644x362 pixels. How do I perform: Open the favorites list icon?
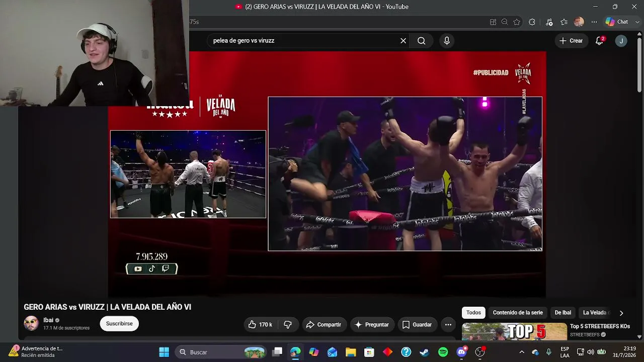tap(564, 22)
